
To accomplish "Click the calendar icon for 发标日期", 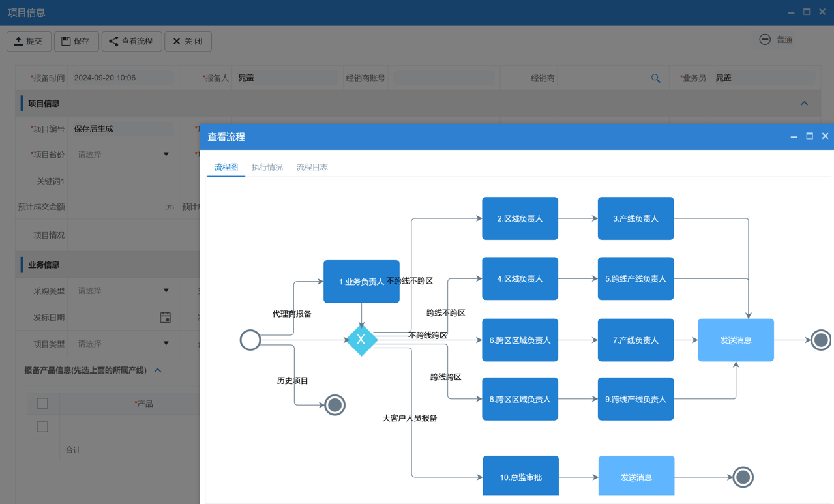I will [165, 318].
